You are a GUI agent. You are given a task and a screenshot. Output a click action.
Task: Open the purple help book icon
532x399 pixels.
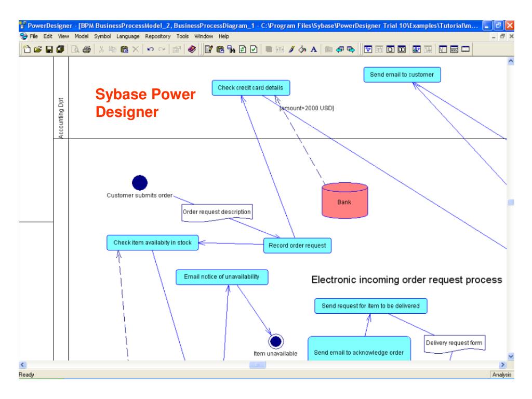pos(192,49)
